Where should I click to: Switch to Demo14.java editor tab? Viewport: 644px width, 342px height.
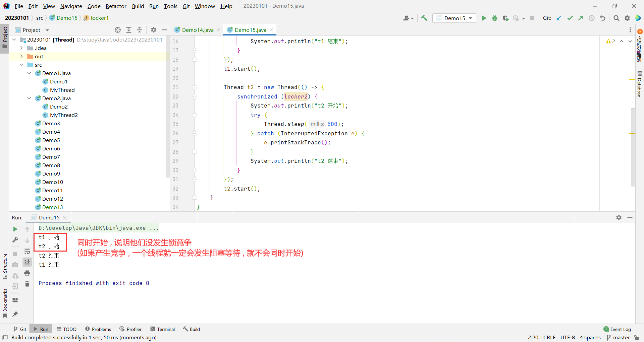click(x=198, y=30)
